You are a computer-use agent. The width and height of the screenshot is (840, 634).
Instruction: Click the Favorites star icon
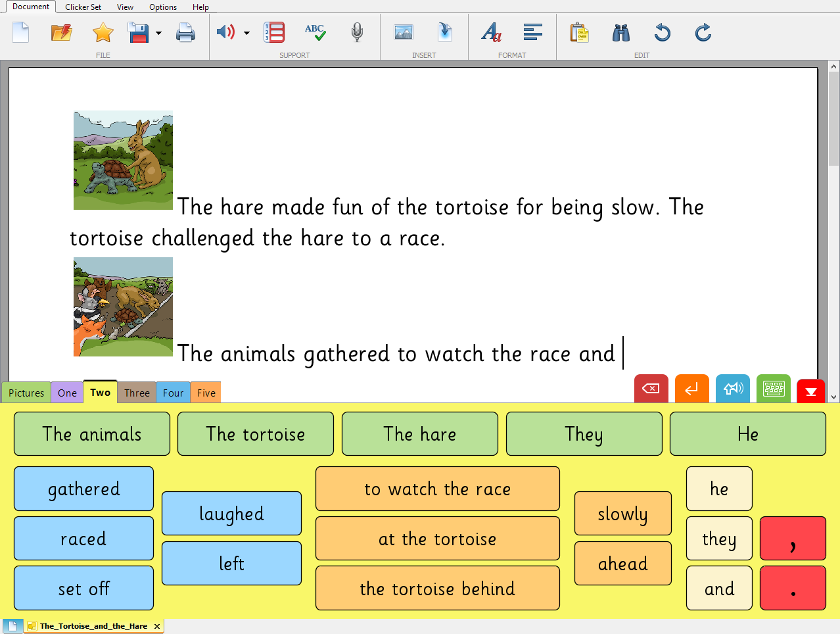tap(103, 32)
